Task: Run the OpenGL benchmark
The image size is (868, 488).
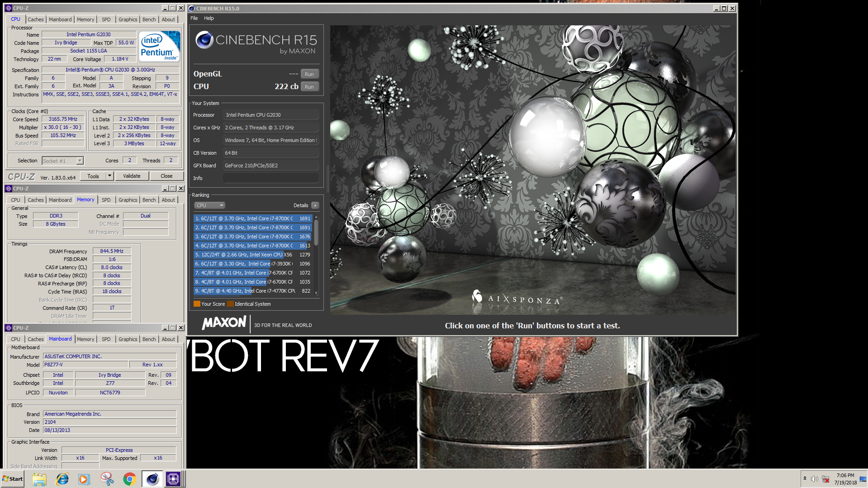Action: click(x=309, y=74)
